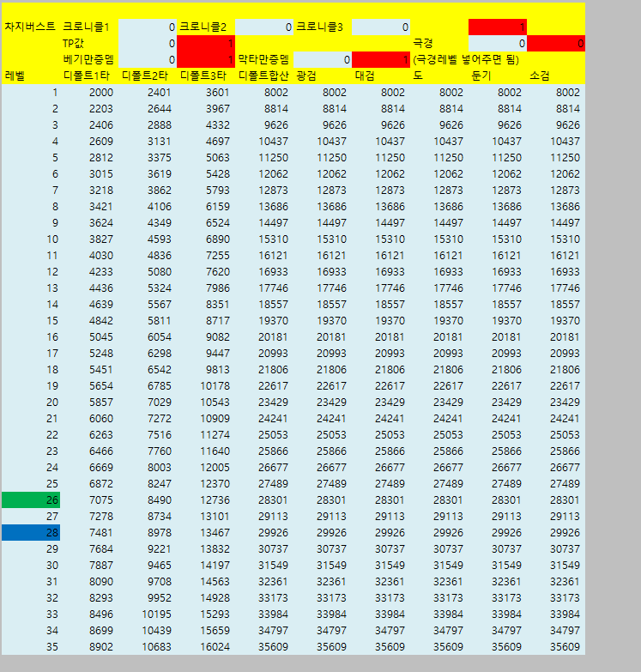641x672 pixels.
Task: Select the green highlighted cell at level 26
Action: coord(31,499)
